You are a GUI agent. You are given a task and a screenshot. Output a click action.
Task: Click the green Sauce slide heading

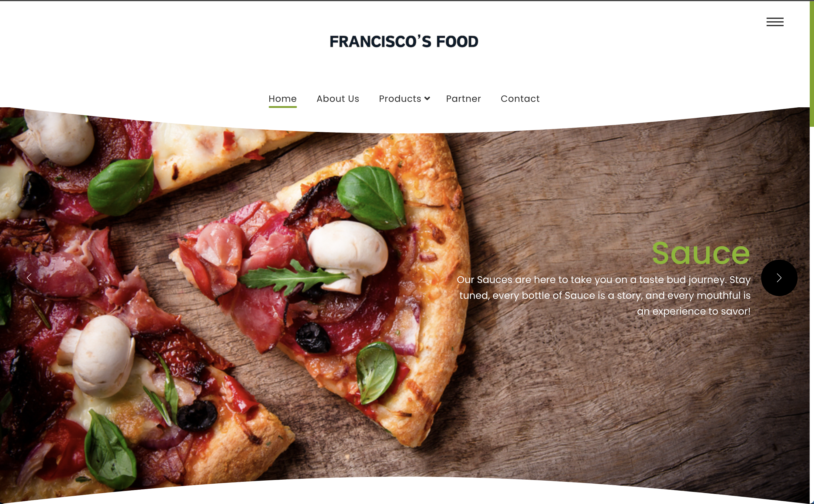[x=701, y=253]
